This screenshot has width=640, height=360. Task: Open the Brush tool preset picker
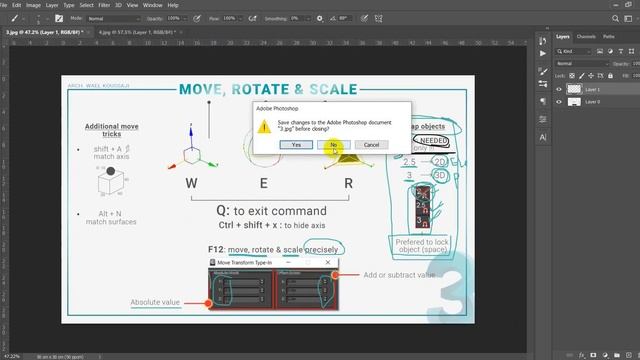coord(17,18)
